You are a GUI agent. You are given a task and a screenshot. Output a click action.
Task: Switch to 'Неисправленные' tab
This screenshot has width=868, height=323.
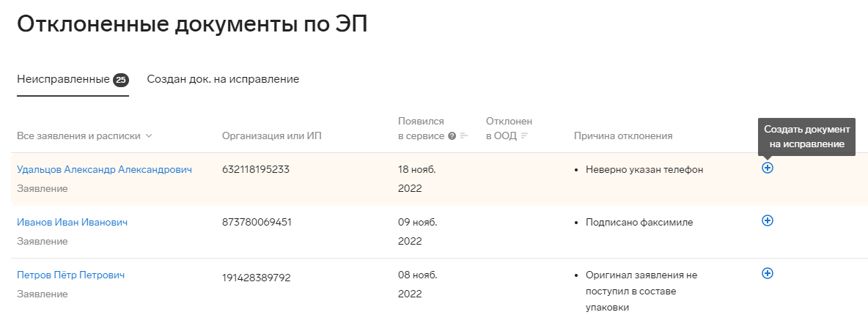73,80
